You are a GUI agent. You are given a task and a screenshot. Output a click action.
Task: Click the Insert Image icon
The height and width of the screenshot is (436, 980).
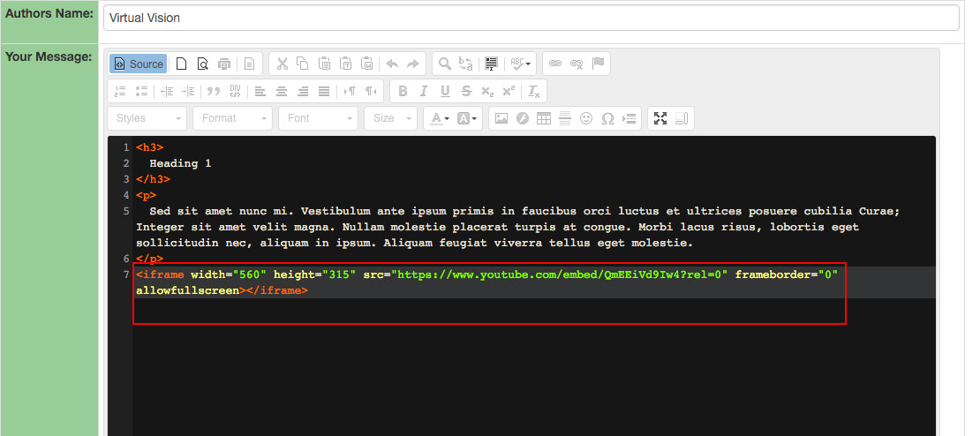(x=501, y=118)
